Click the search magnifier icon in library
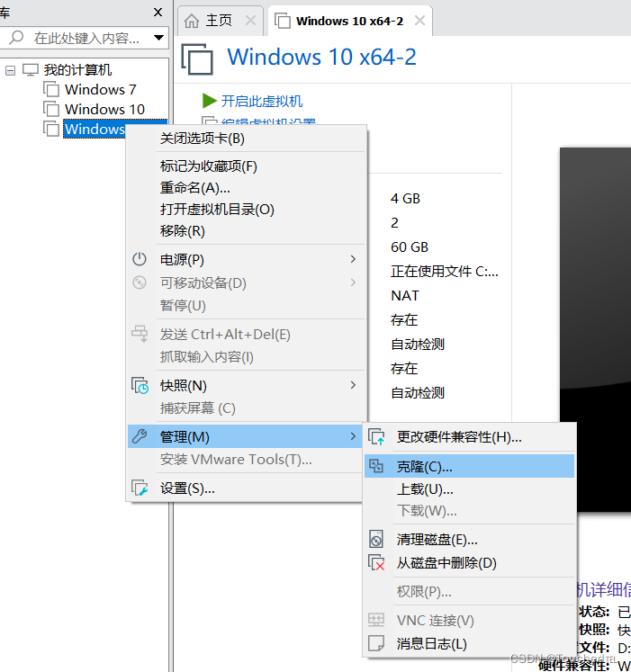Screen dimensions: 631x672 [16, 38]
